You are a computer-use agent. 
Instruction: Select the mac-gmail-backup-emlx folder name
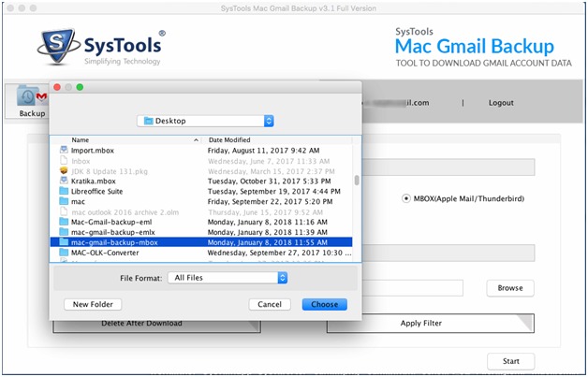(x=113, y=232)
